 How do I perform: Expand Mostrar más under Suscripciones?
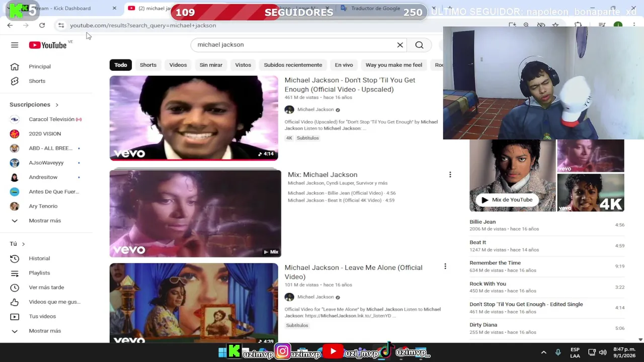pos(46,221)
